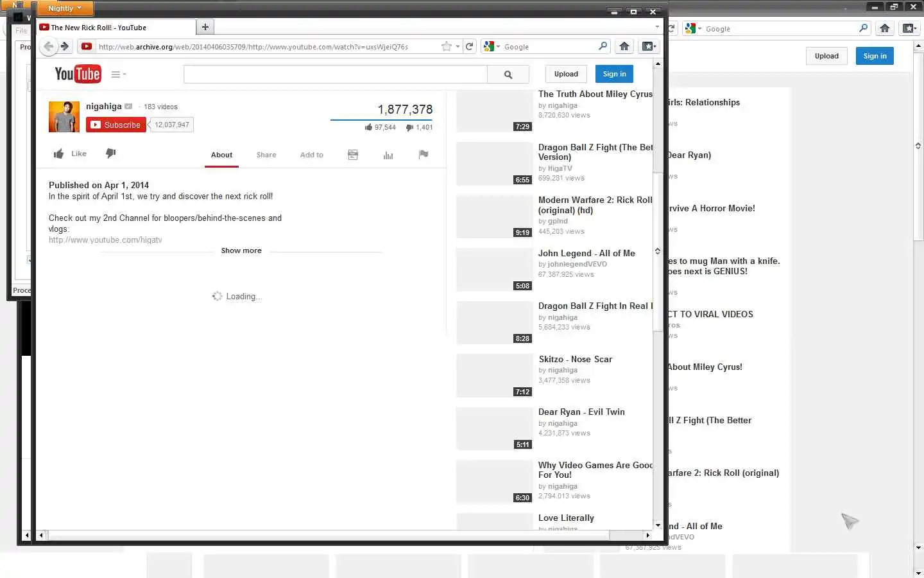Open the address bar history dropdown arrow
The height and width of the screenshot is (578, 924).
pos(458,46)
